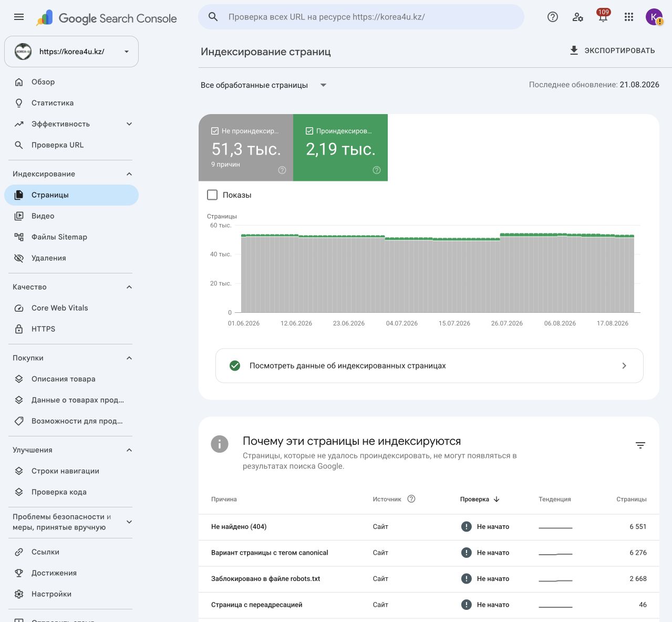Viewport: 672px width, 622px height.
Task: Click the Возможности для прод… tag icon
Action: 19,421
